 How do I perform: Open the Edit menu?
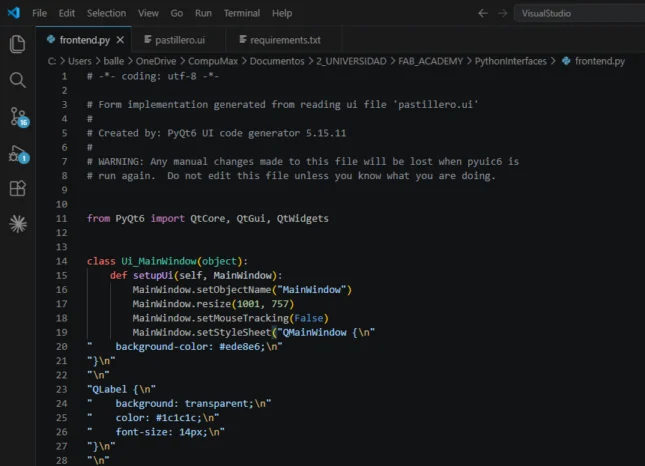pyautogui.click(x=67, y=13)
